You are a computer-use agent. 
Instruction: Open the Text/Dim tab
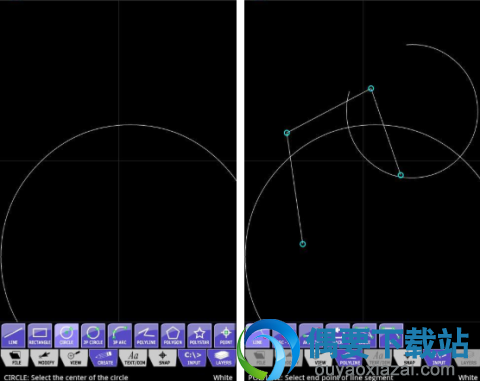(x=133, y=358)
